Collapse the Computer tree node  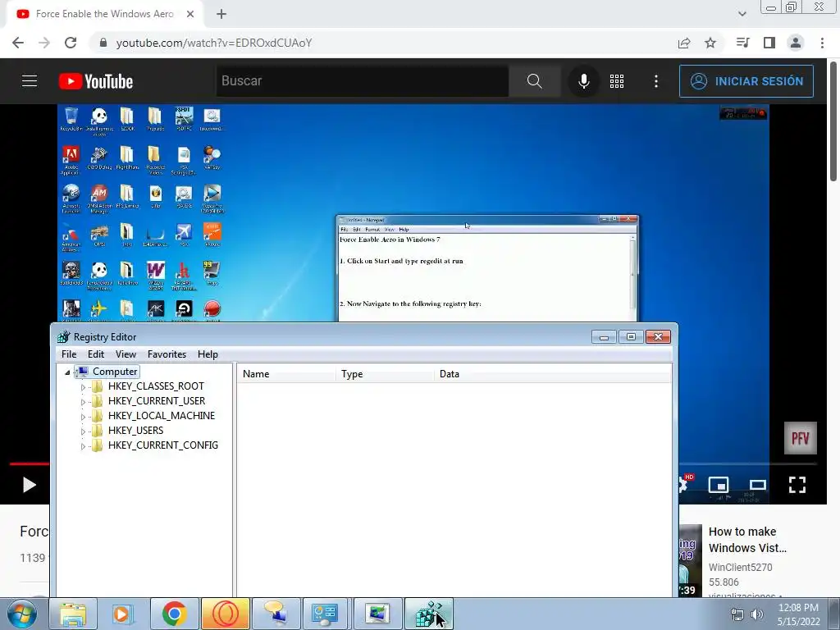(x=67, y=372)
